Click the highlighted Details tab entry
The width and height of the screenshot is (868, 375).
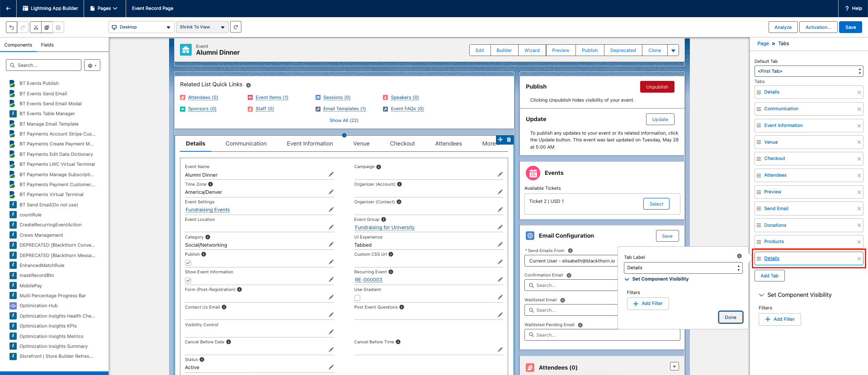pyautogui.click(x=809, y=258)
